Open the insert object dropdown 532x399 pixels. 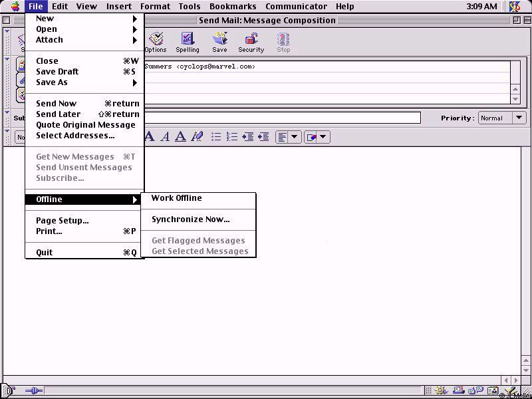tap(317, 137)
